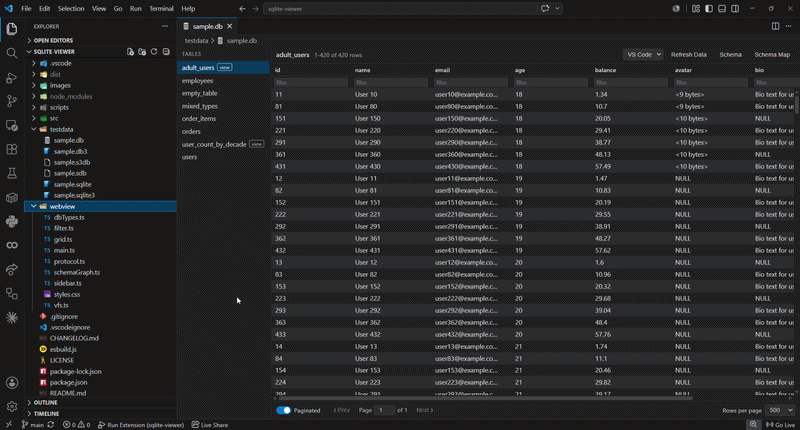800x430 pixels.
Task: Open zoom icon in status bar
Action: pos(753,425)
